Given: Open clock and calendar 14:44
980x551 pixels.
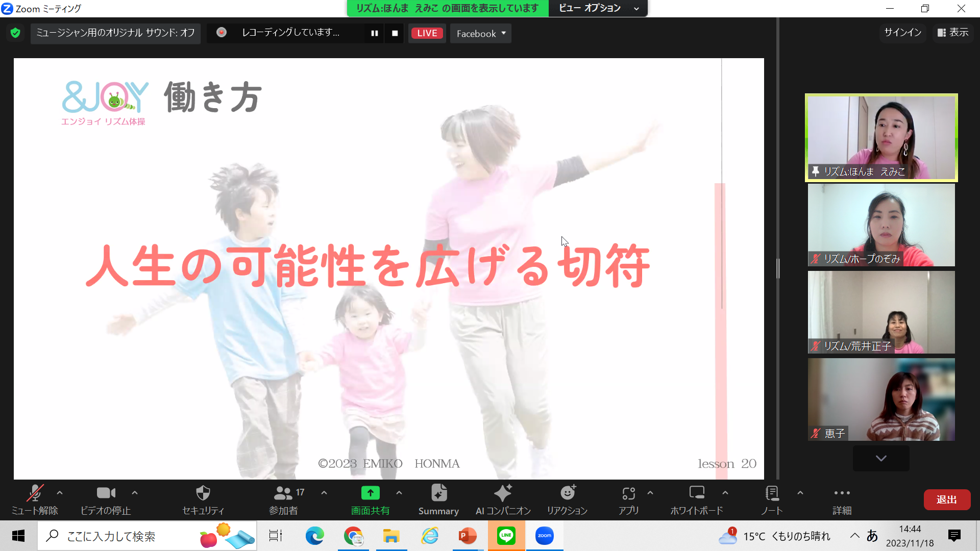Looking at the screenshot, I should pos(910,536).
